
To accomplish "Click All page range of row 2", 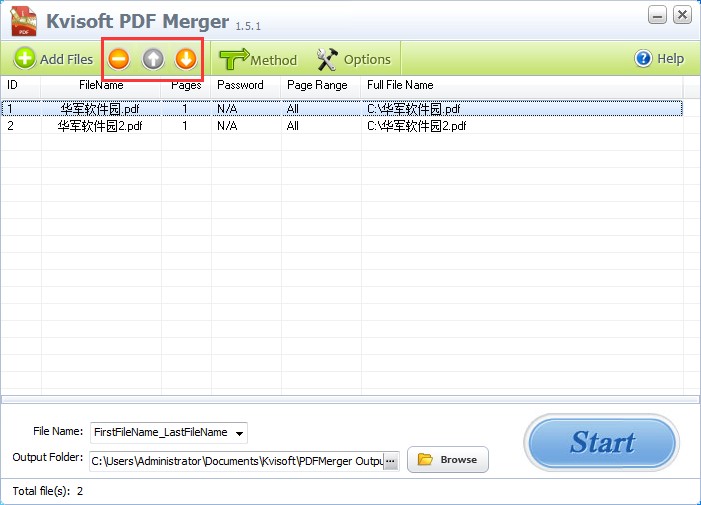I will click(292, 126).
